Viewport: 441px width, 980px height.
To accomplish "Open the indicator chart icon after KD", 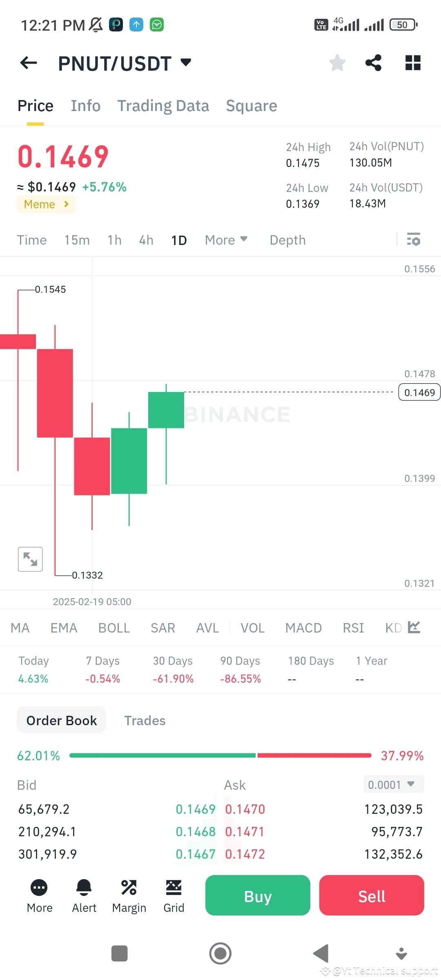I will pos(414,627).
